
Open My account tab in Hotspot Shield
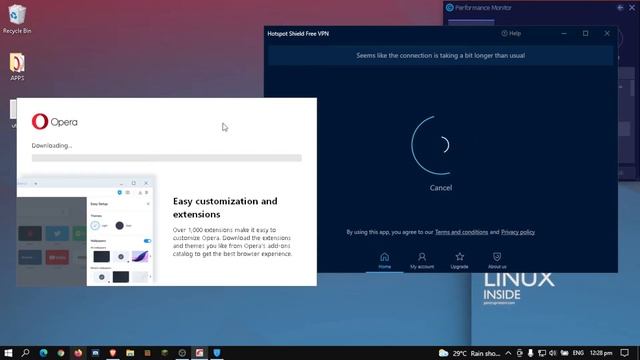click(x=422, y=260)
